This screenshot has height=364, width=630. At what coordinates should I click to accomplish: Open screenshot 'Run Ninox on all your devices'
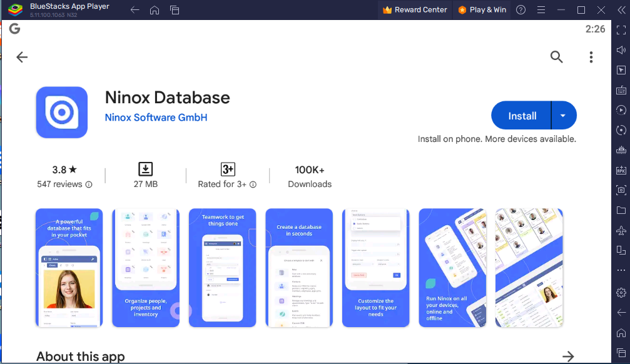(452, 268)
